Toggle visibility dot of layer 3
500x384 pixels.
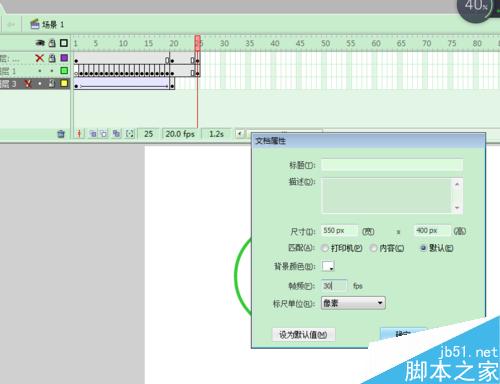click(x=40, y=83)
